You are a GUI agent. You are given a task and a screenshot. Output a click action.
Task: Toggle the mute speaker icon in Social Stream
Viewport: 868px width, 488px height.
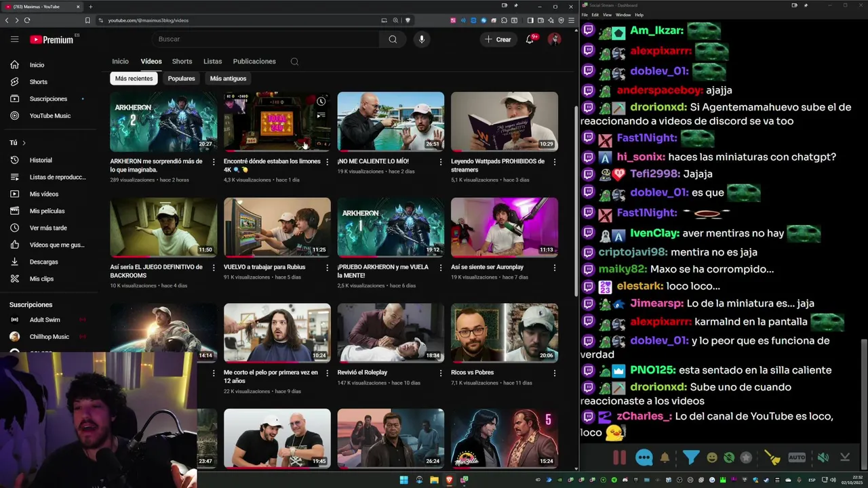pos(823,457)
